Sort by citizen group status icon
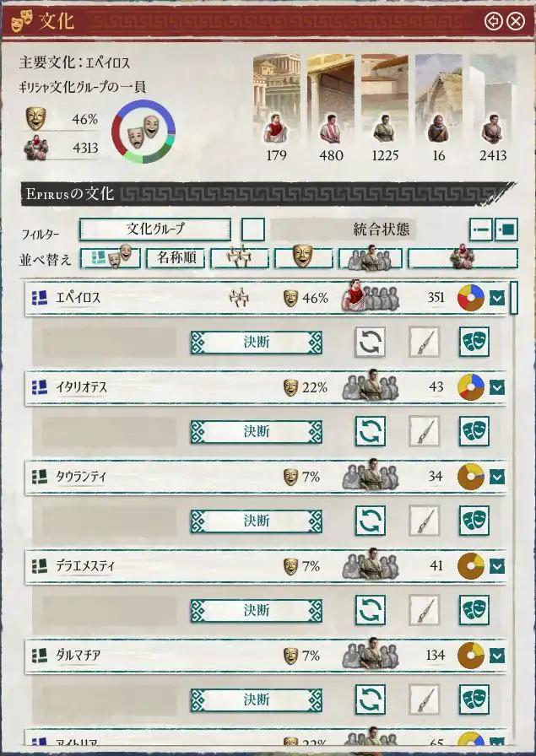 [371, 258]
